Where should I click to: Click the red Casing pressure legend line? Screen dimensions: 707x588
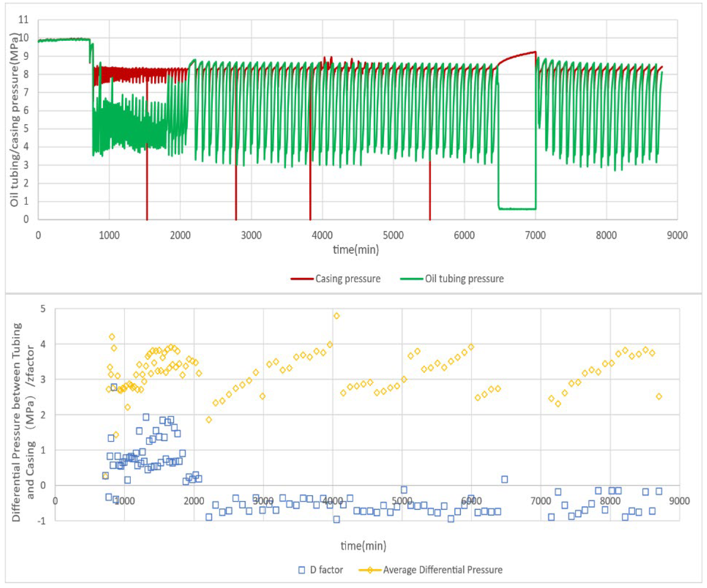(302, 279)
